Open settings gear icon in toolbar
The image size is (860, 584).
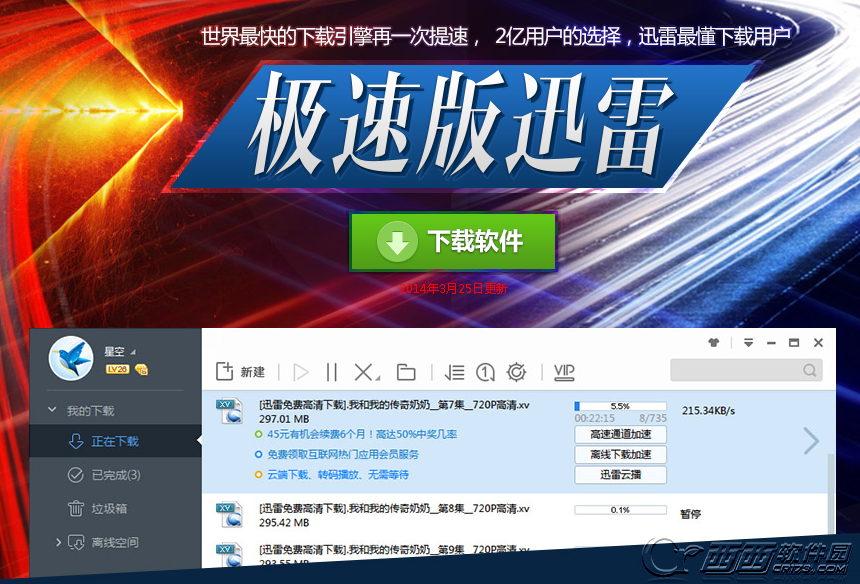[x=516, y=372]
